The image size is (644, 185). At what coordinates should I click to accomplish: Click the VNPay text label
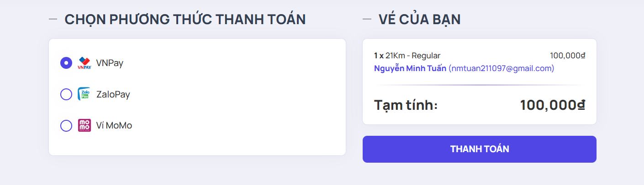[x=110, y=63]
